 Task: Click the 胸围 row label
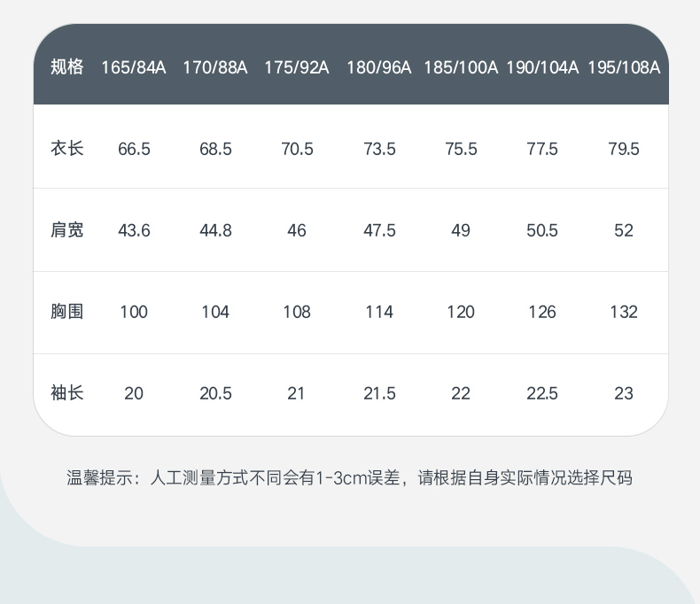coord(66,312)
